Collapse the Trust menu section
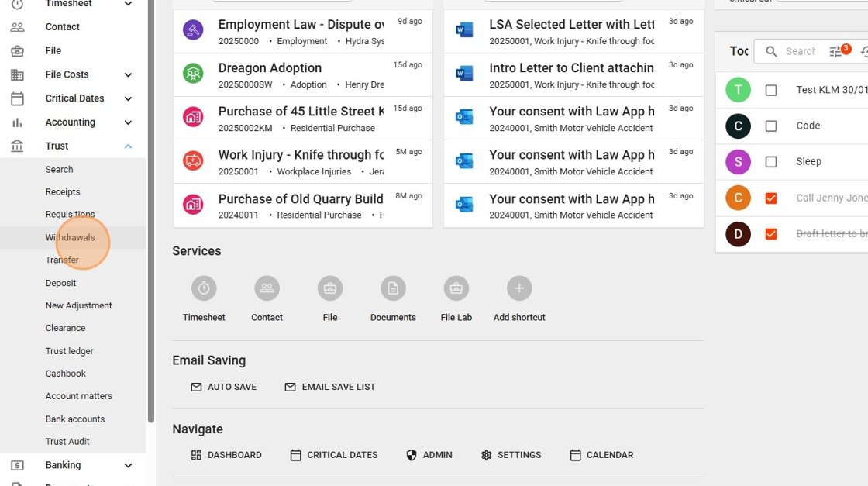868x486 pixels. [128, 146]
